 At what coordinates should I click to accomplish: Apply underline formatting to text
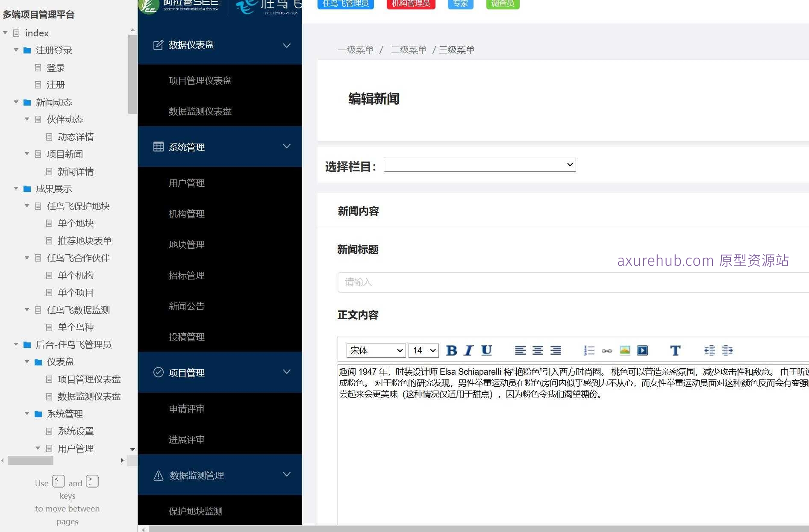point(486,350)
